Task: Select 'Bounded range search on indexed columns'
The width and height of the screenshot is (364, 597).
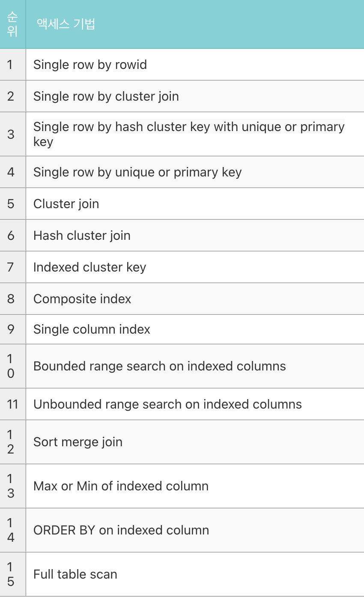Action: pyautogui.click(x=195, y=366)
